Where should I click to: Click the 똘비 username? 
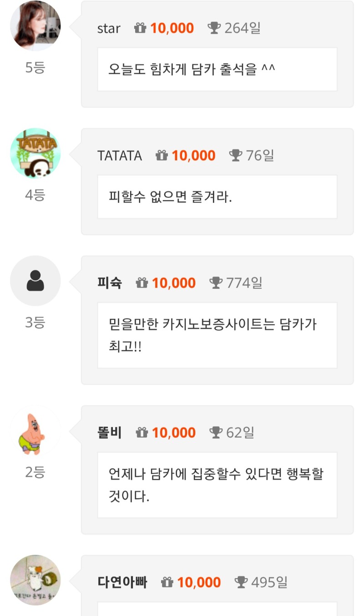(110, 433)
